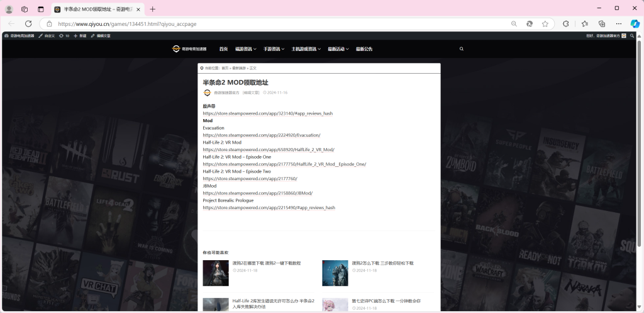Open the JBMod Steam store link

[x=258, y=193]
